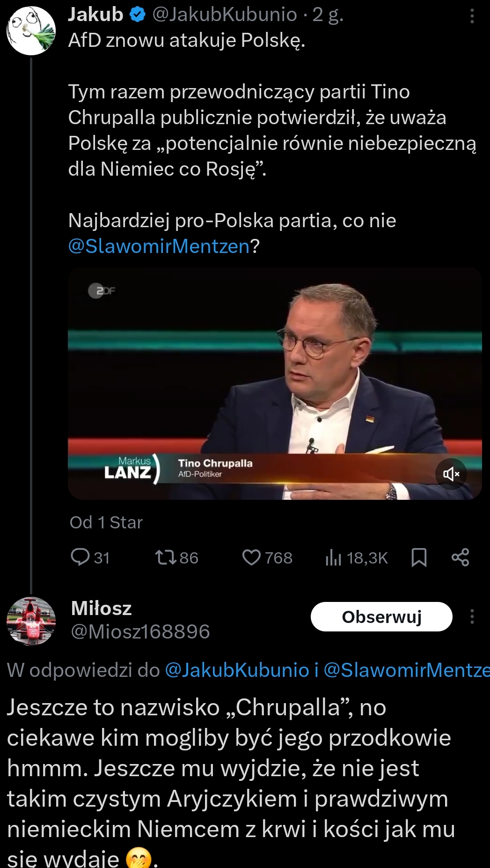Open more options for Jakub's post
The image size is (490, 868).
pos(472,16)
